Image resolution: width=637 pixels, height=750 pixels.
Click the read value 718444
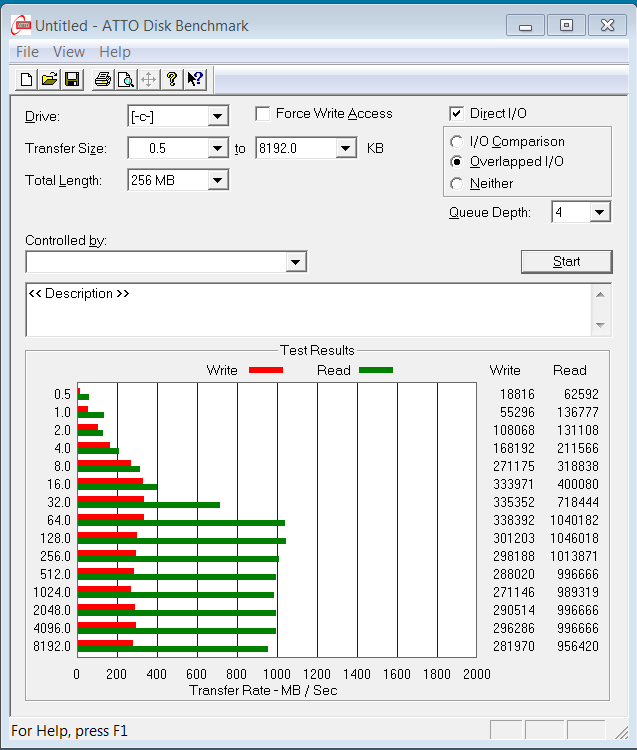pos(578,502)
